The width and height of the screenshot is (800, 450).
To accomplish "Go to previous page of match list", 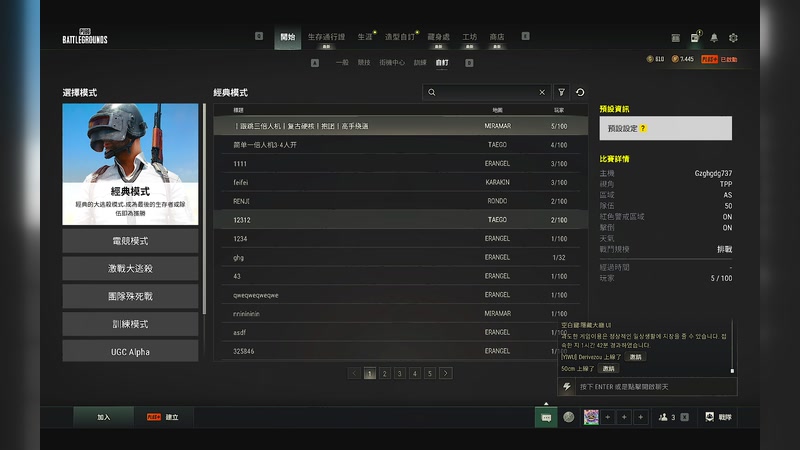I will 355,373.
